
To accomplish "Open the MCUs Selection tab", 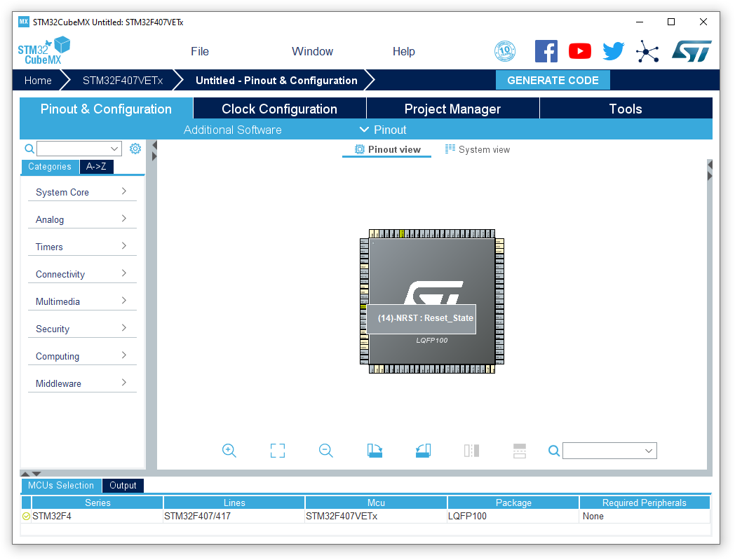I will [61, 486].
